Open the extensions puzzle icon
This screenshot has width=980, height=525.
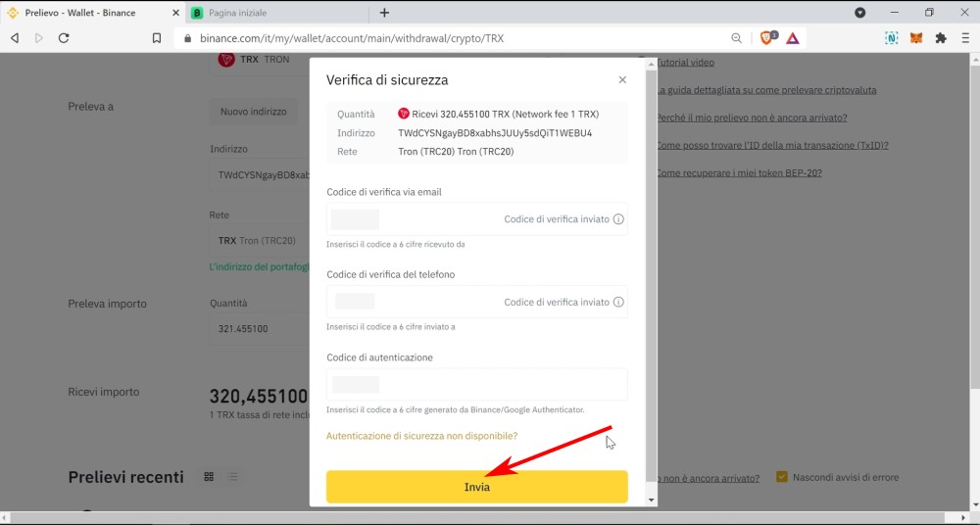940,38
